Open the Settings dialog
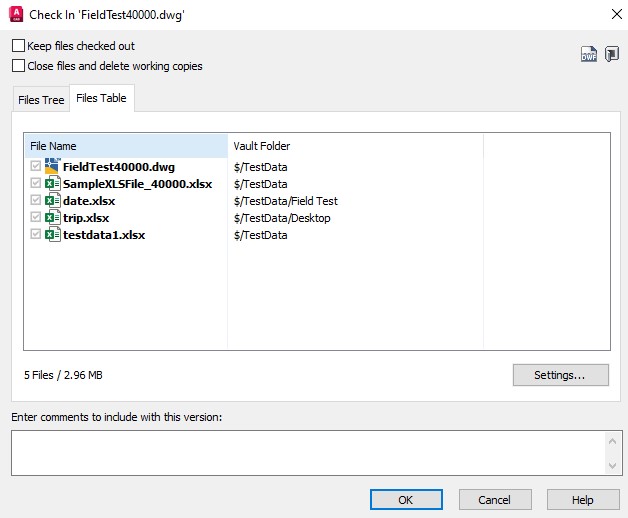Screen dimensions: 628x518 pos(560,375)
